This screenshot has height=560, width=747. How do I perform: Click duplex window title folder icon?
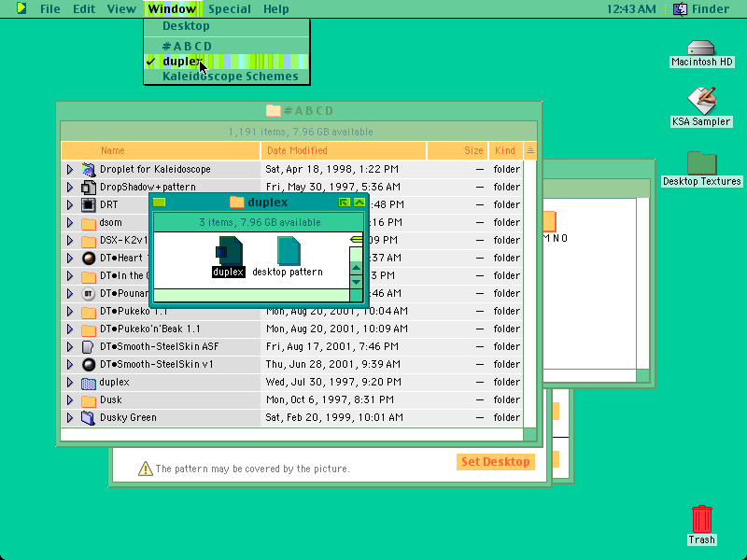(x=237, y=202)
